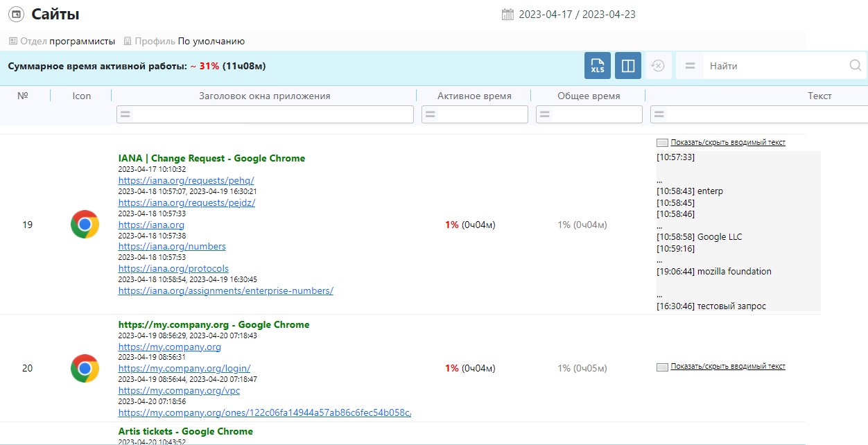Click the Сайты page header icon
Viewport: 868px width, 445px height.
coord(16,14)
